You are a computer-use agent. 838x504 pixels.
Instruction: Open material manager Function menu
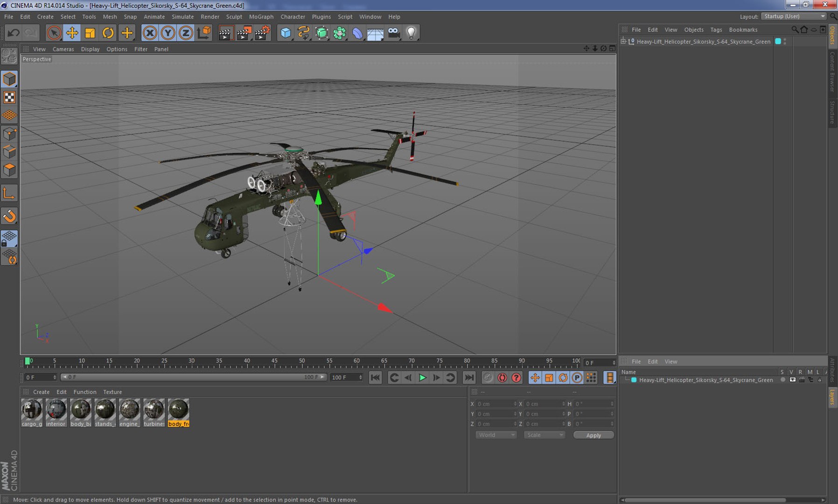coord(85,392)
